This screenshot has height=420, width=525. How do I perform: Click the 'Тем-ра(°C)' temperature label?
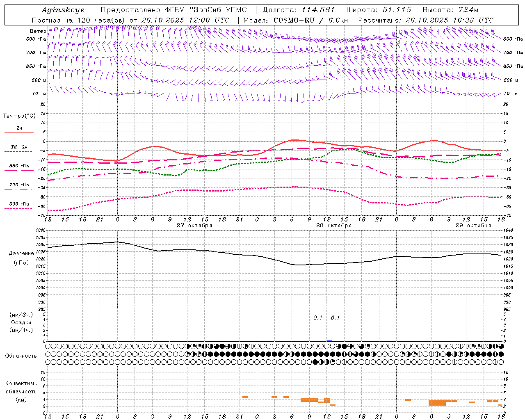(19, 116)
